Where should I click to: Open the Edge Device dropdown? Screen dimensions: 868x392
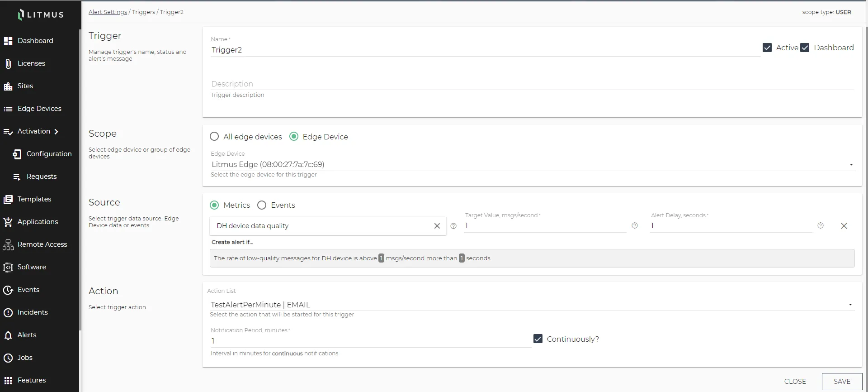click(x=532, y=165)
